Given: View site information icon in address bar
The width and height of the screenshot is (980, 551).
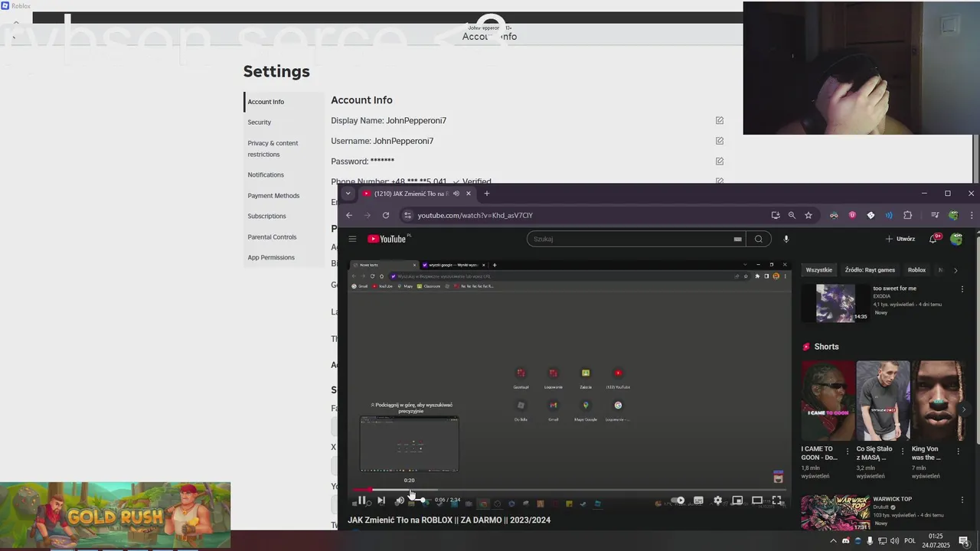Looking at the screenshot, I should 407,215.
